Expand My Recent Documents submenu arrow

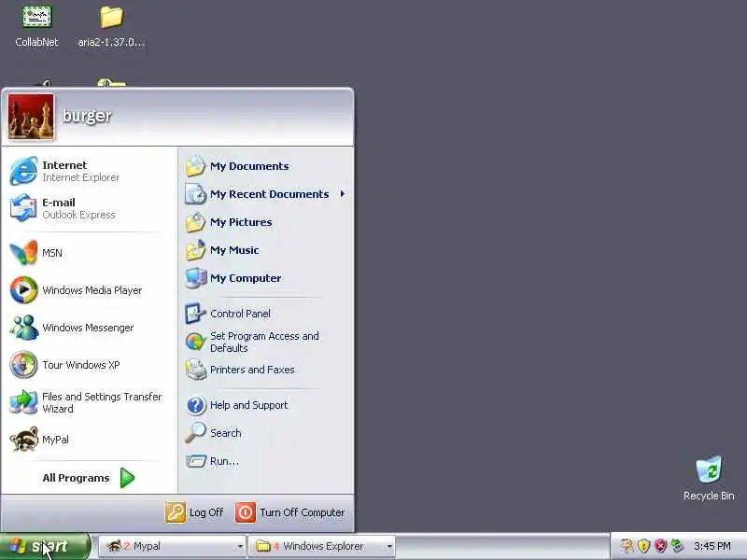click(343, 194)
